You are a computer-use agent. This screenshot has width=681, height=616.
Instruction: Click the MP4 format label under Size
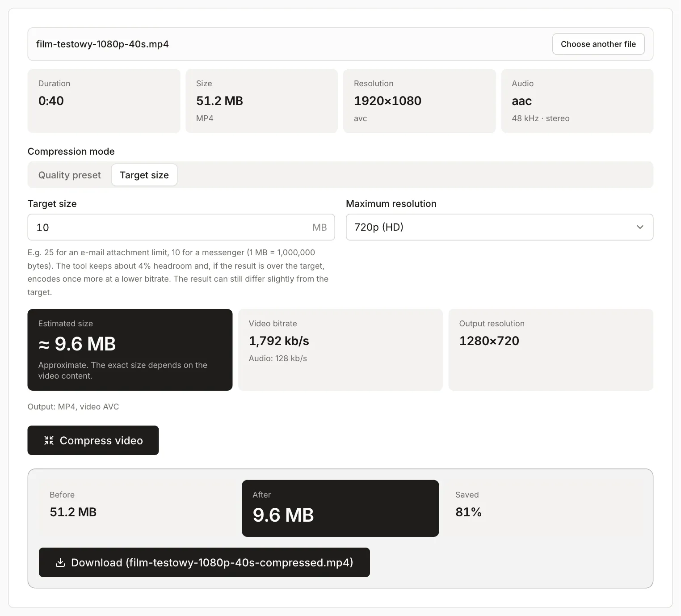tap(205, 118)
